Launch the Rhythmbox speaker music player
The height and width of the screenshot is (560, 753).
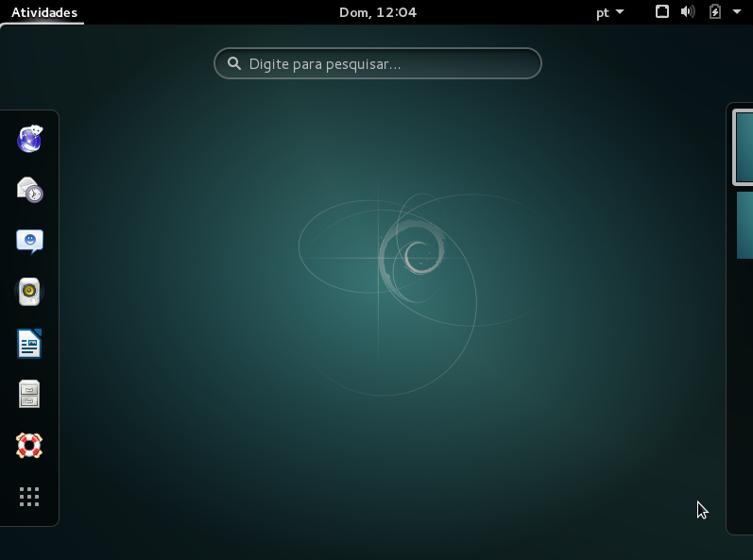[30, 292]
